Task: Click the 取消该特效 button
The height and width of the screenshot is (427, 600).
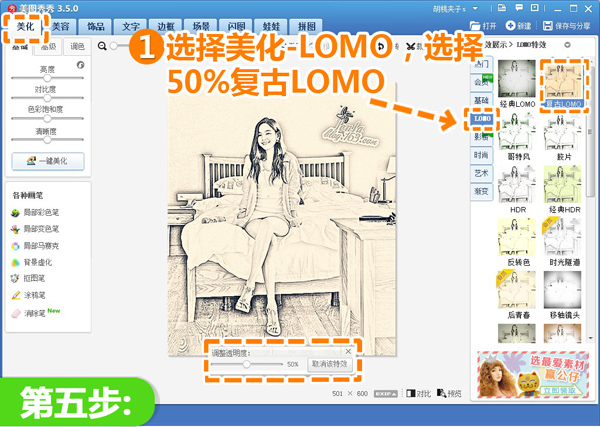Action: coord(329,364)
